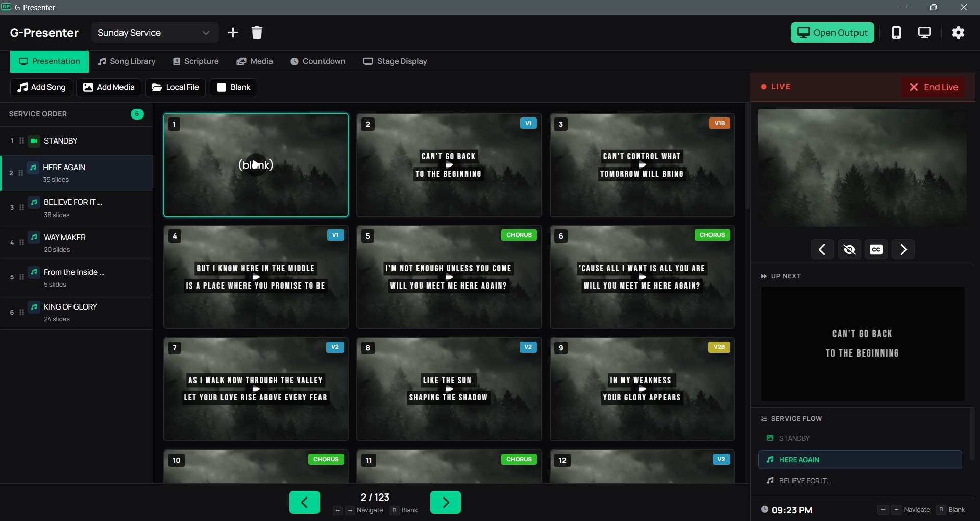Viewport: 980px width, 521px height.
Task: Click the Add Media icon
Action: click(88, 87)
